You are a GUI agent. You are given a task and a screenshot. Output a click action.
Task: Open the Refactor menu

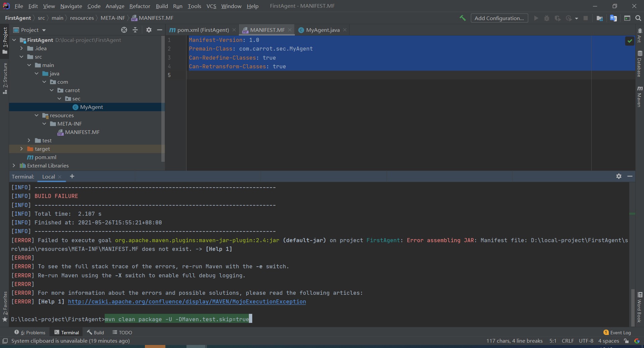point(140,6)
